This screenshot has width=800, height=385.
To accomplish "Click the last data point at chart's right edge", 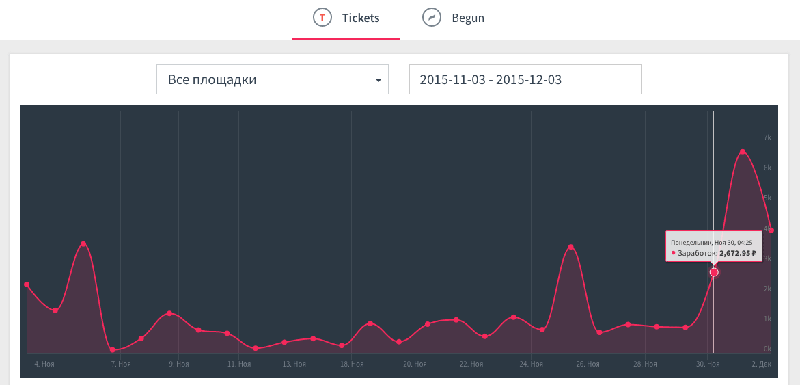I will coord(771,230).
